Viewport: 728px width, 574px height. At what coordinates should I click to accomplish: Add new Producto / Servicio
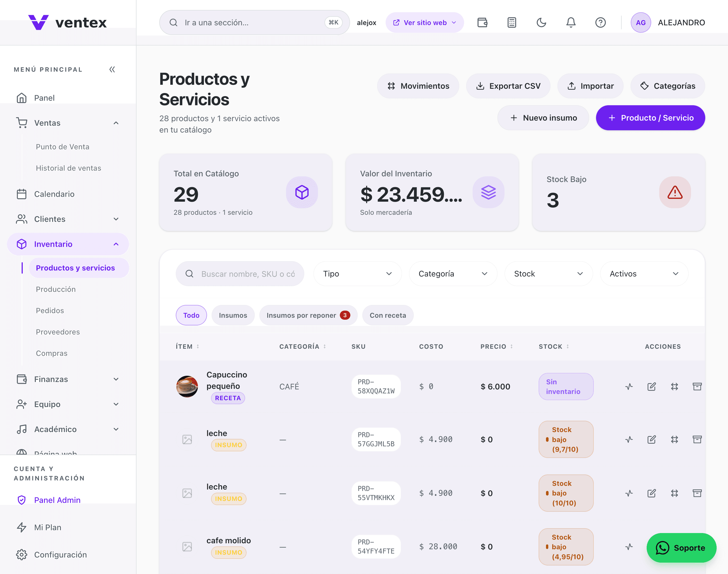tap(650, 118)
